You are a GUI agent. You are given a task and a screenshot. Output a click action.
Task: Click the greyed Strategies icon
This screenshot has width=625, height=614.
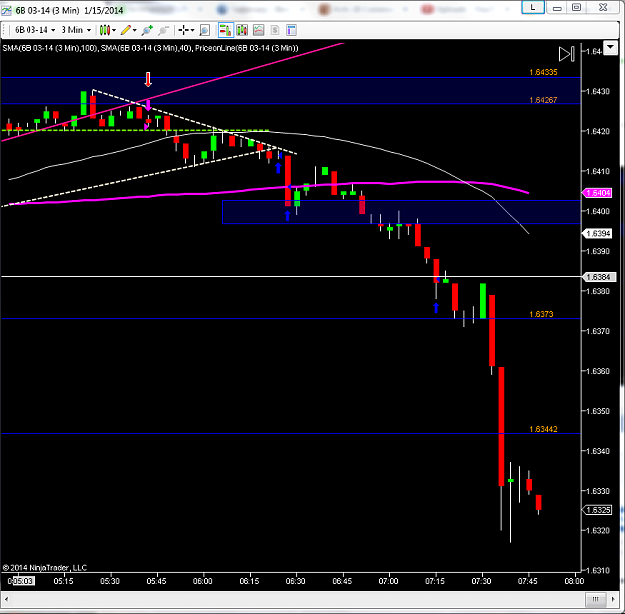275,30
